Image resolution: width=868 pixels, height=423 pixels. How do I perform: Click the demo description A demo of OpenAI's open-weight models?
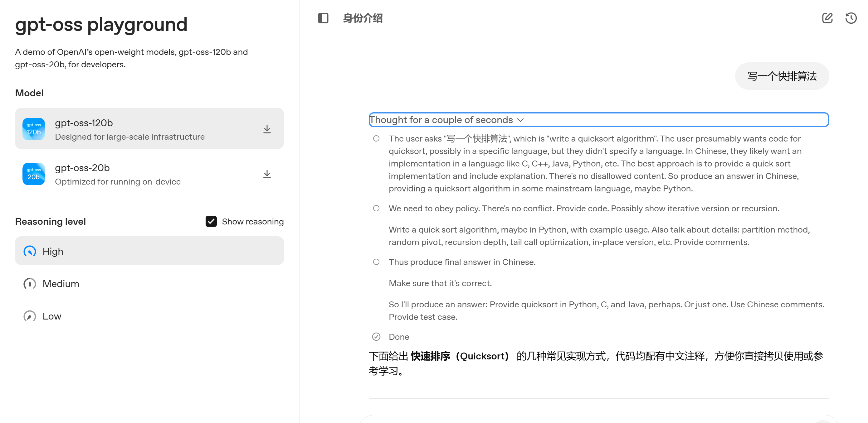coord(131,58)
